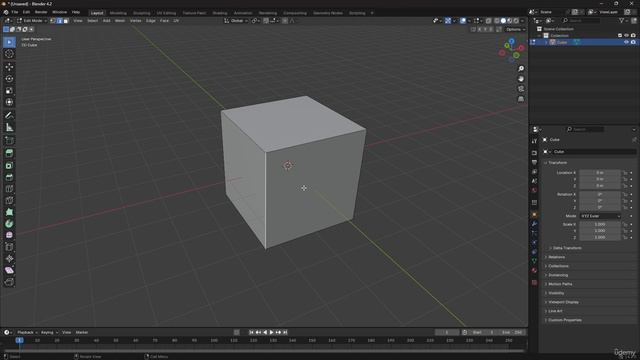Screen dimensions: 640x360
Task: Toggle proportional editing in header
Action: coord(285,21)
